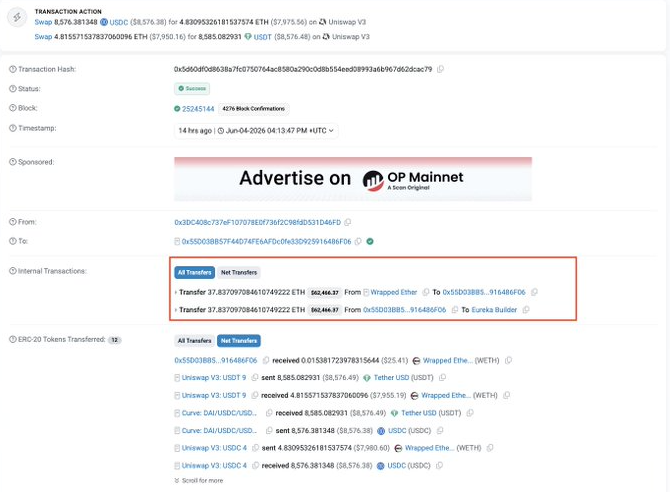Copy the USDC token address in Curve sent row
Screen dimensions: 670x492
point(440,431)
